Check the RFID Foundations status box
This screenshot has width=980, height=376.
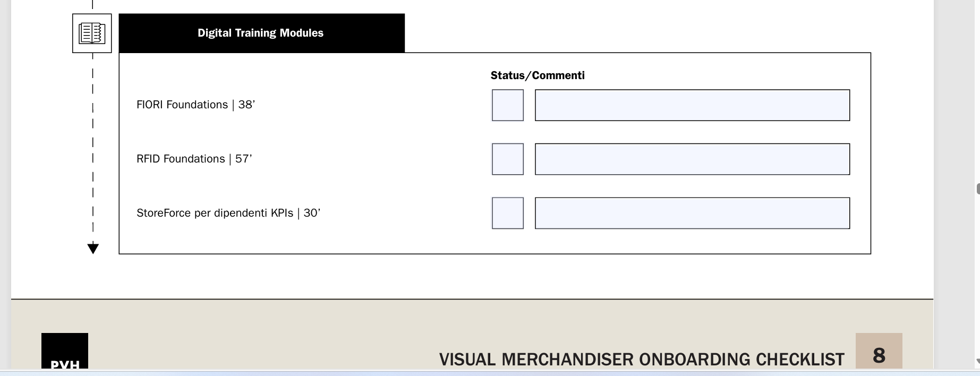click(x=508, y=159)
